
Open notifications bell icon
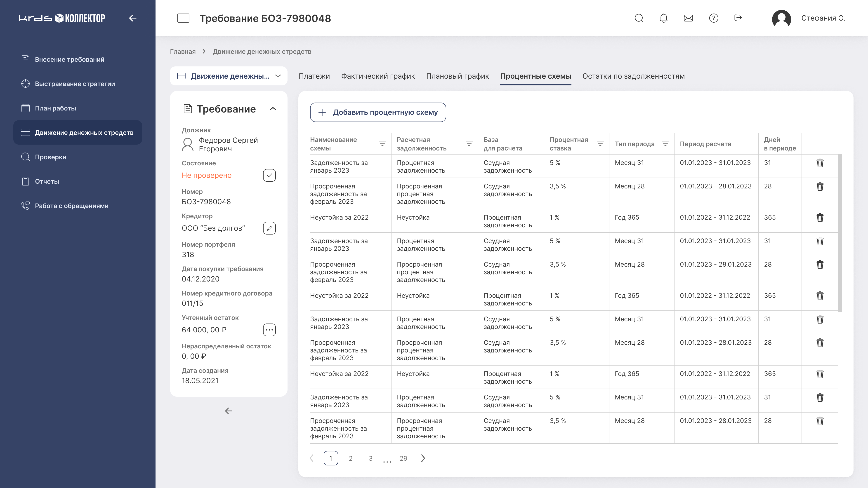663,18
